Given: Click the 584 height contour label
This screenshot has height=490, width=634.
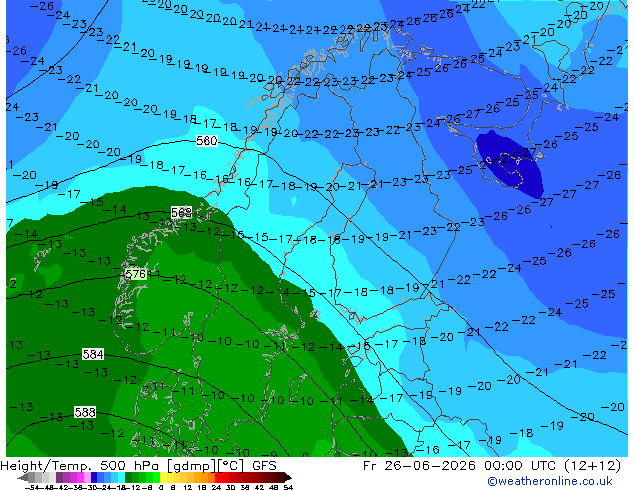Looking at the screenshot, I should click(93, 355).
